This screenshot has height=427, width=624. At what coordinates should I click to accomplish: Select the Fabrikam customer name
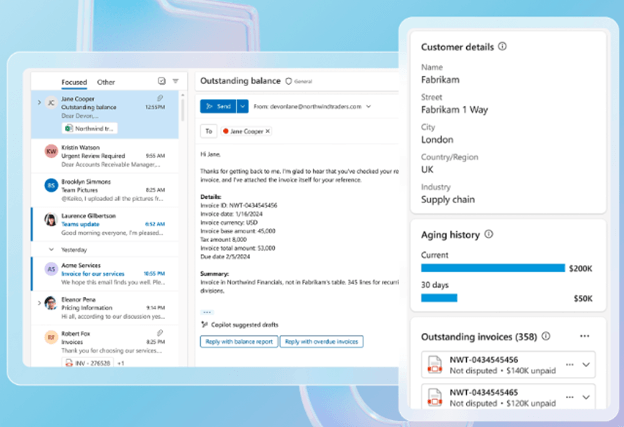pos(440,80)
